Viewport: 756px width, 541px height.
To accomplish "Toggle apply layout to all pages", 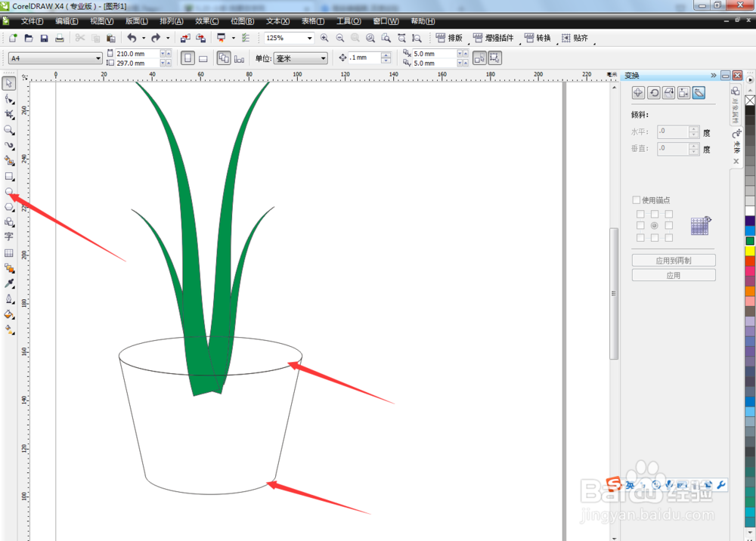I will pos(224,58).
